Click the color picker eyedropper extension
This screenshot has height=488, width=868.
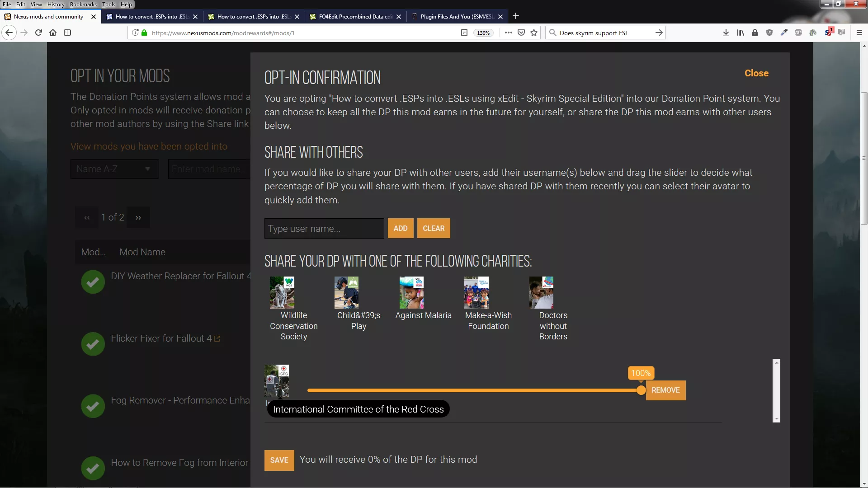click(784, 33)
